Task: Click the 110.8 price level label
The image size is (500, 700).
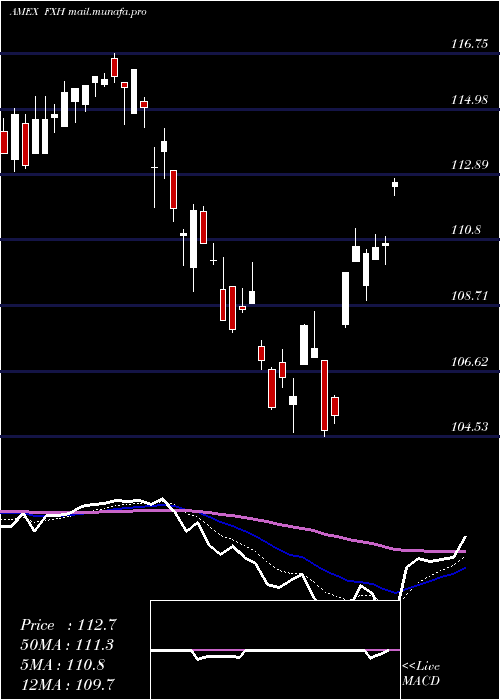Action: (466, 230)
